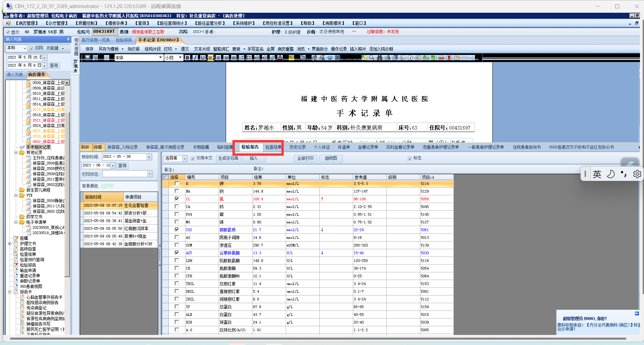This screenshot has height=345, width=644.
Task: Center-align the text
Action: (218, 58)
